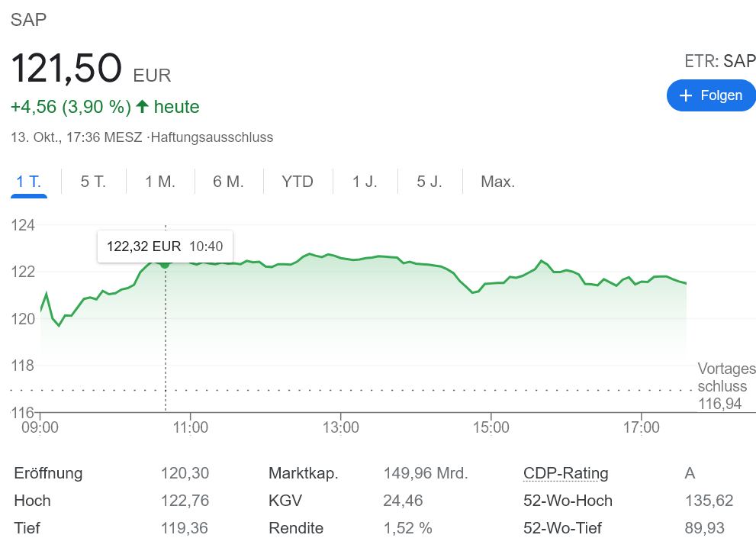This screenshot has height=551, width=756.
Task: Click the Folgen button to follow SAP
Action: pyautogui.click(x=711, y=95)
